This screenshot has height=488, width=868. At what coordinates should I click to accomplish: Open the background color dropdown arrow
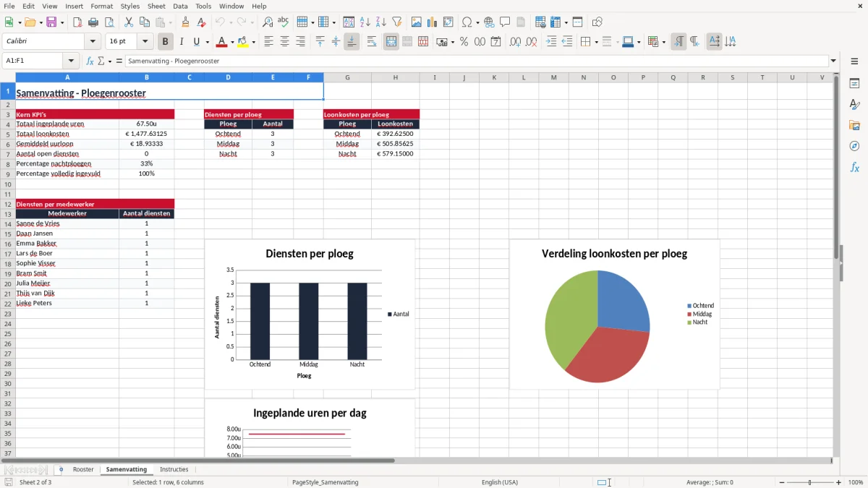click(253, 42)
